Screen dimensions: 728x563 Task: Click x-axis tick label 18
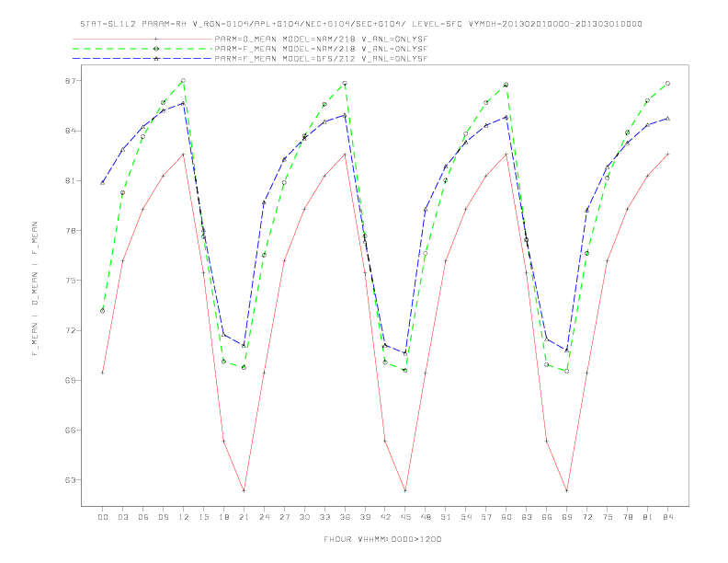tap(223, 517)
